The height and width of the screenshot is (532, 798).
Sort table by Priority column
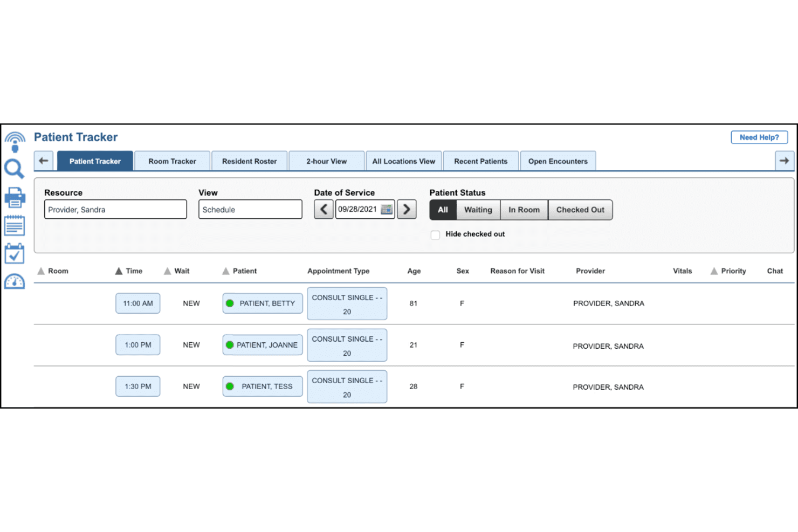click(728, 271)
